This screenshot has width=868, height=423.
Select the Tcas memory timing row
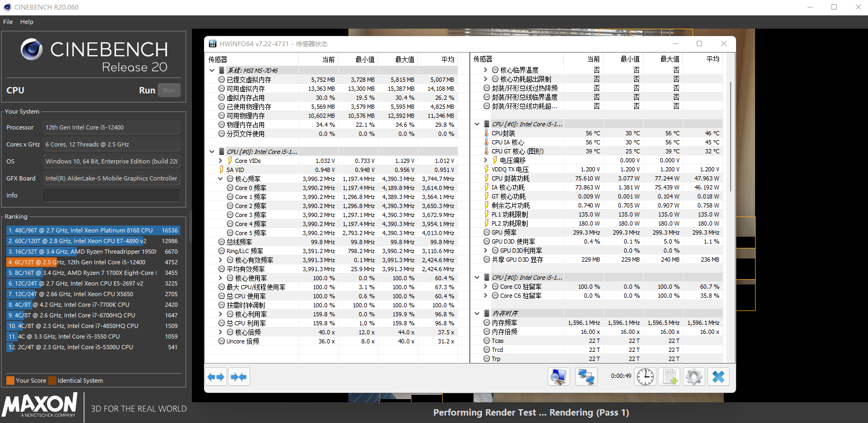597,341
